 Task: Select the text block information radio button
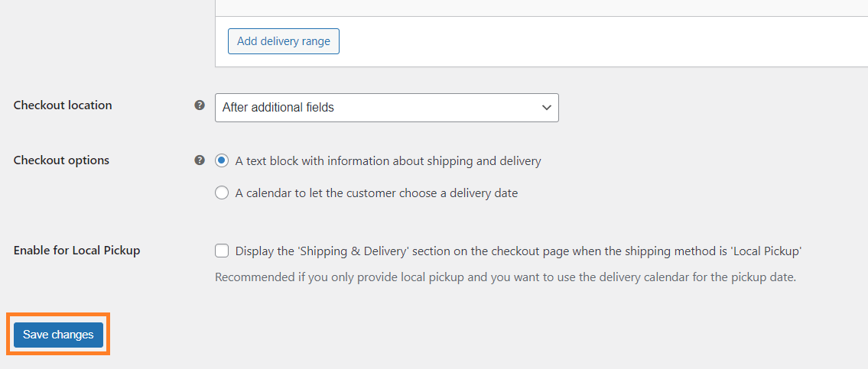pos(222,161)
